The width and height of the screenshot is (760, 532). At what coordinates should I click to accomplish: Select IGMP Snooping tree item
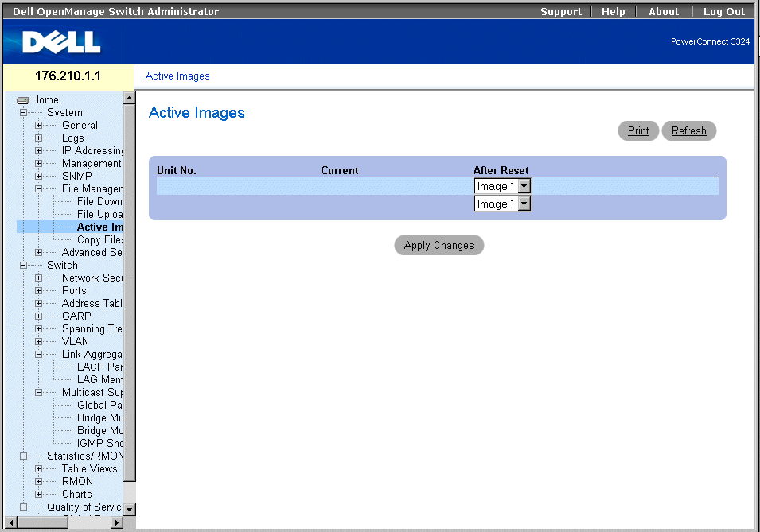99,444
